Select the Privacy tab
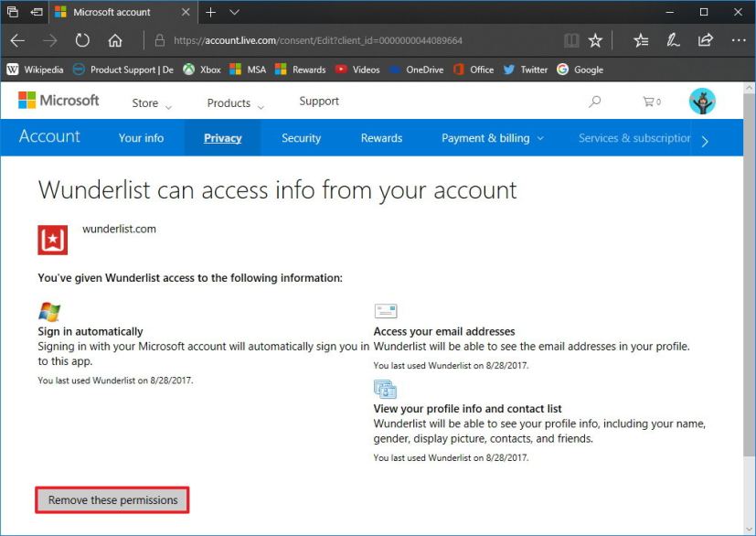This screenshot has height=536, width=756. click(223, 138)
